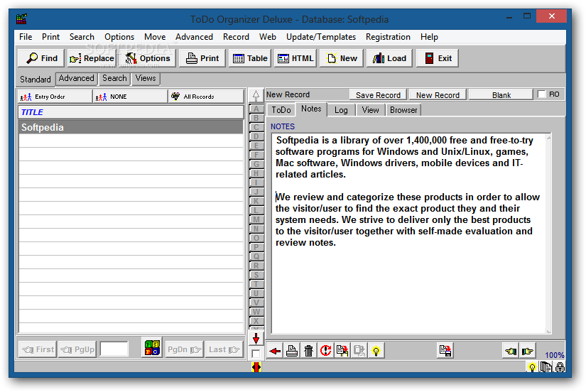Screen dimensions: 586x392
Task: Open Options from the toolbar
Action: [148, 58]
